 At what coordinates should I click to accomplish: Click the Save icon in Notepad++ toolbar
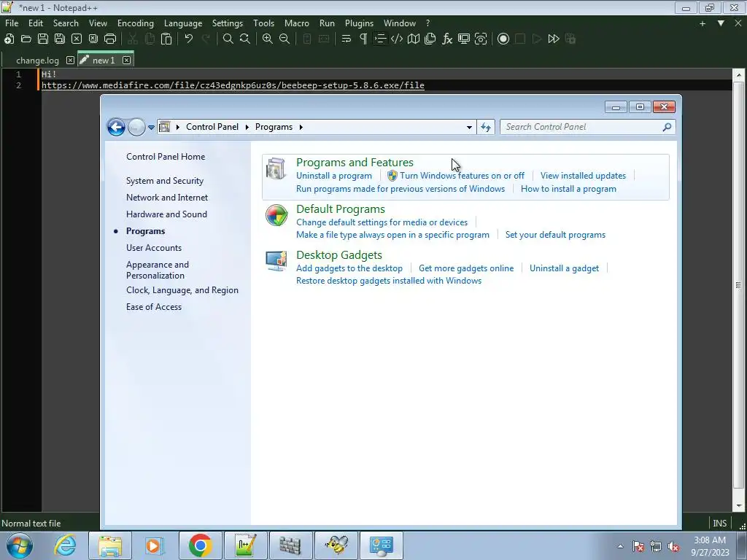click(43, 39)
